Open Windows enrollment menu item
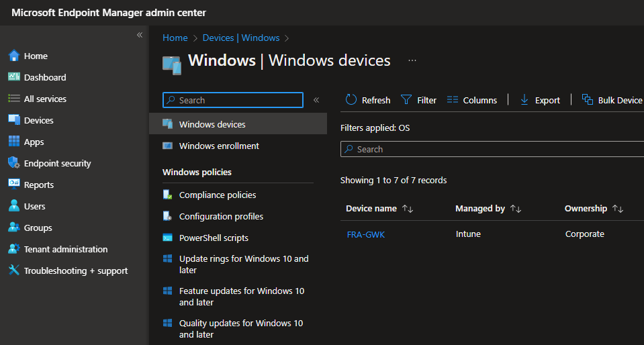Screen dimensions: 644x345 click(x=219, y=146)
